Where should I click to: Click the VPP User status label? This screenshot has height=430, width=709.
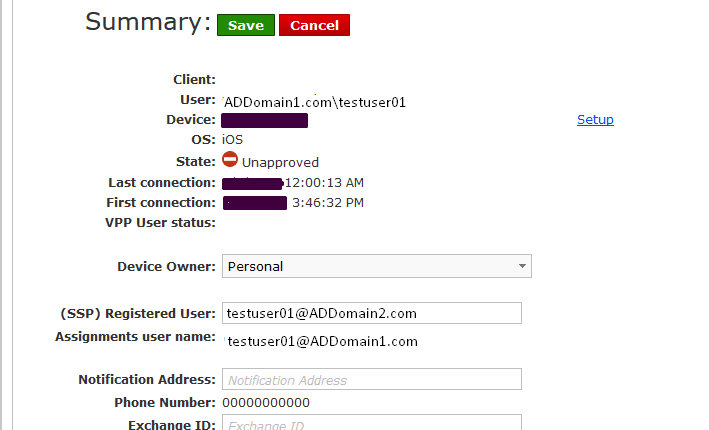(160, 223)
